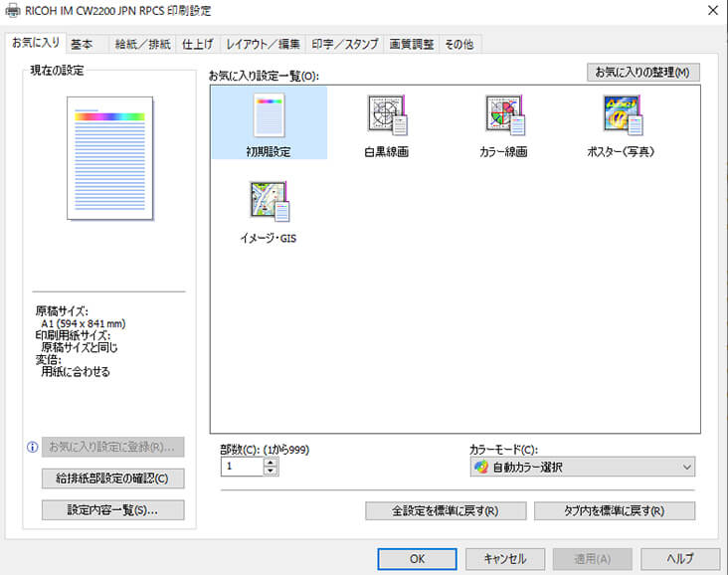The height and width of the screenshot is (575, 728).
Task: Go to the 画質調整 tab
Action: click(411, 44)
